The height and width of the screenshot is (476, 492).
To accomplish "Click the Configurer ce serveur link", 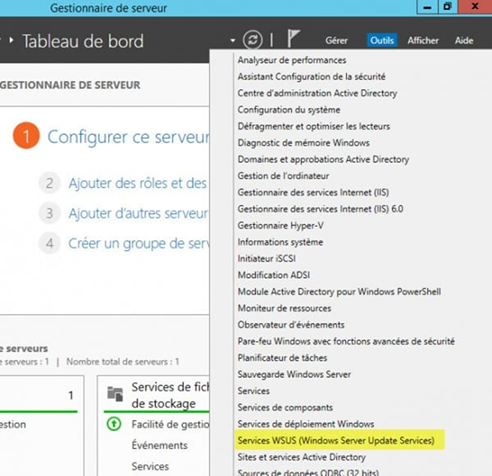I will (128, 137).
